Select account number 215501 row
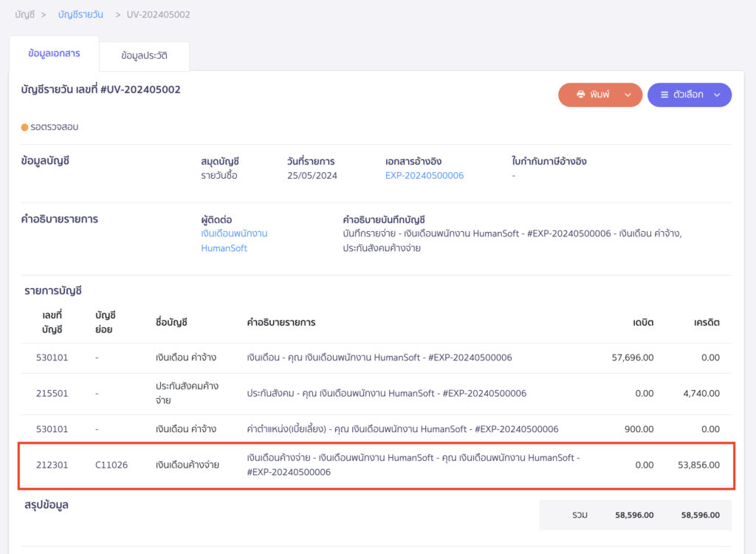The width and height of the screenshot is (756, 554). 52,394
